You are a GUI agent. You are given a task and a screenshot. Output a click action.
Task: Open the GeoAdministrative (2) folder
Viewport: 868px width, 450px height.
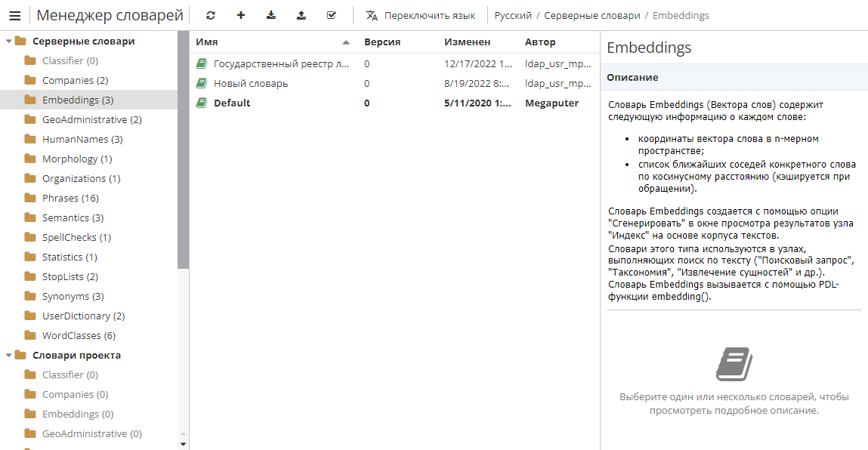coord(92,119)
